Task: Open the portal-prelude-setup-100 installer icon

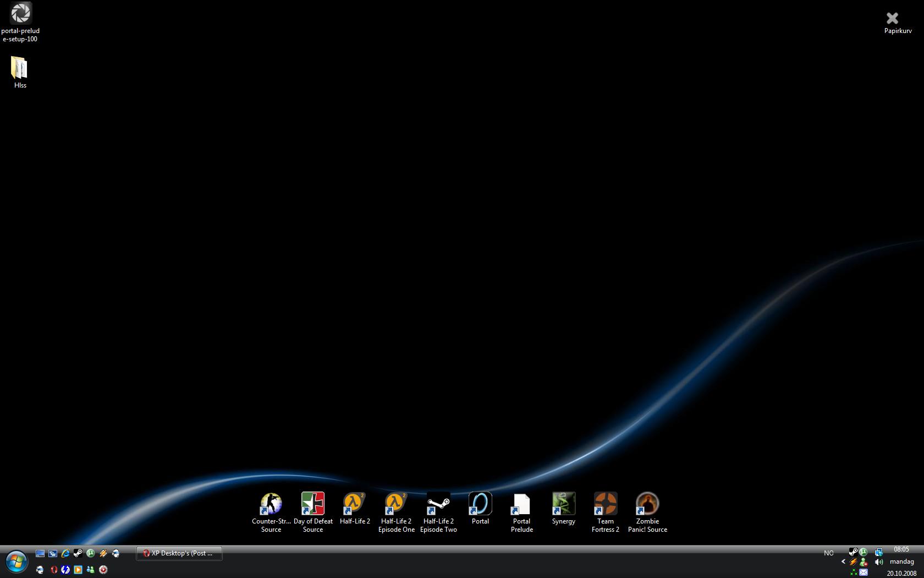Action: 20,22
